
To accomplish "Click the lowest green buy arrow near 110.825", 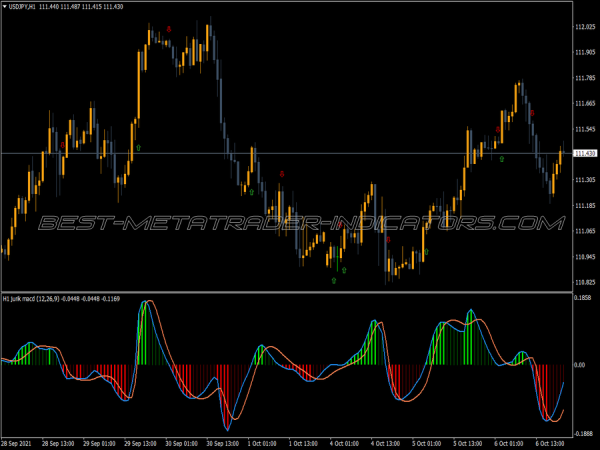I will tap(334, 280).
